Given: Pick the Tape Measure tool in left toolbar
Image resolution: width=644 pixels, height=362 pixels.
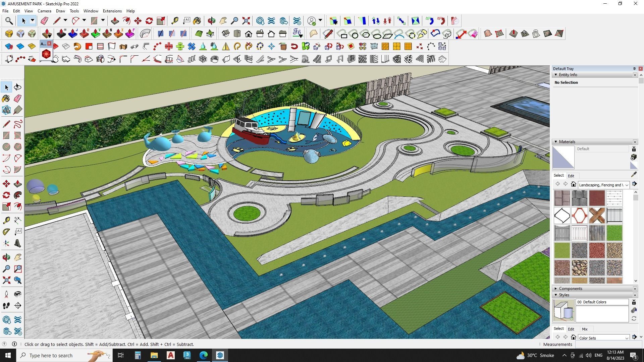Looking at the screenshot, I should click(x=6, y=221).
